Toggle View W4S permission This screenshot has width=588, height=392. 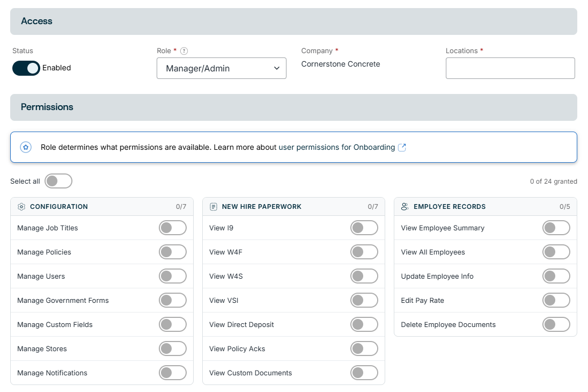pos(364,276)
